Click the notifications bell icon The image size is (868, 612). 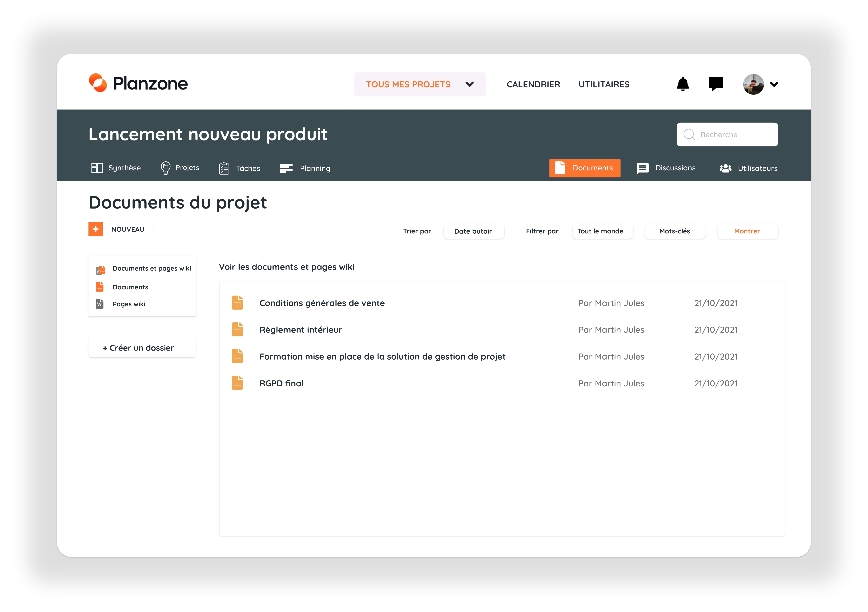point(682,84)
